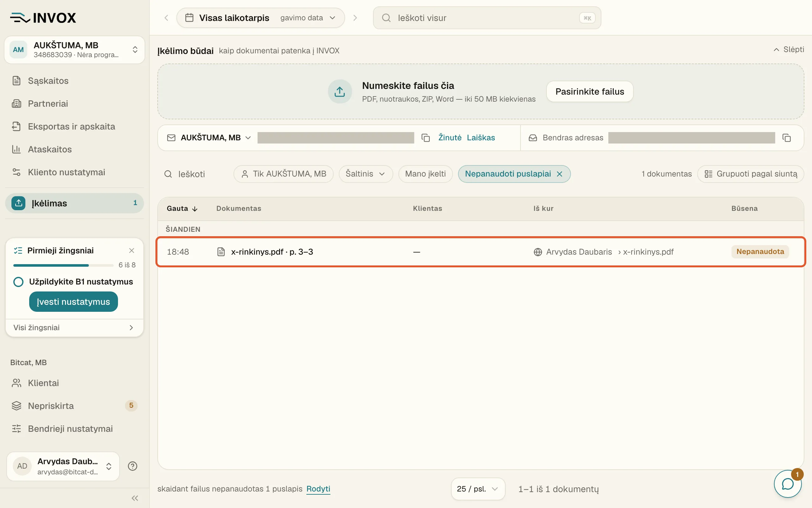Image resolution: width=812 pixels, height=508 pixels.
Task: Change the 25 / psl. page size
Action: coord(478,489)
